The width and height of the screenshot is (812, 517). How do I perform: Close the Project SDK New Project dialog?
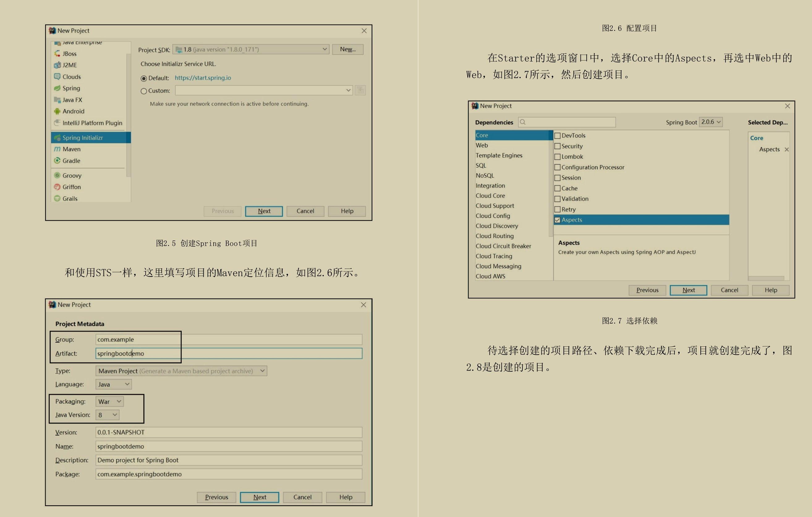coord(364,31)
